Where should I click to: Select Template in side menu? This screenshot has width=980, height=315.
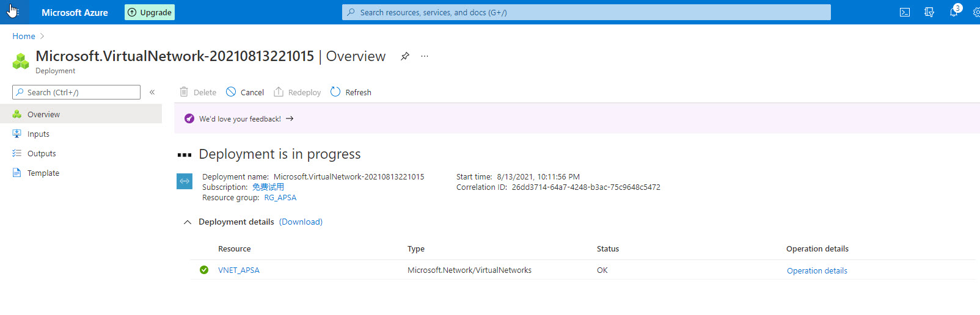click(81, 173)
